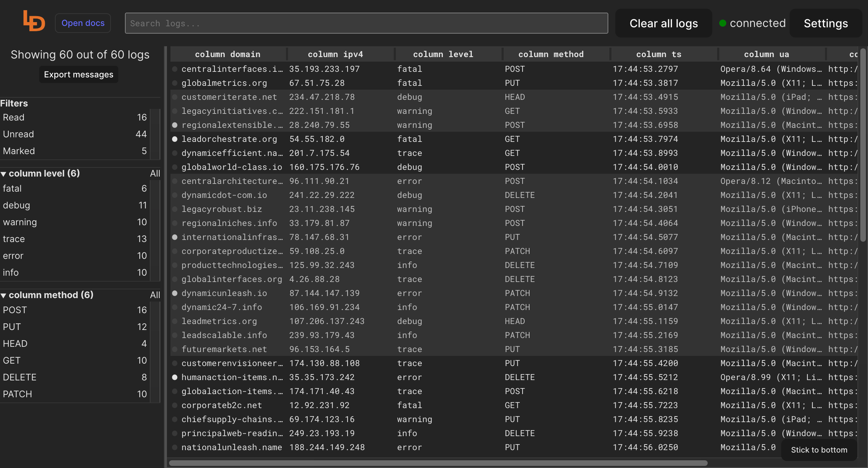The image size is (868, 468).
Task: Focus the Search logs input field
Action: [366, 23]
